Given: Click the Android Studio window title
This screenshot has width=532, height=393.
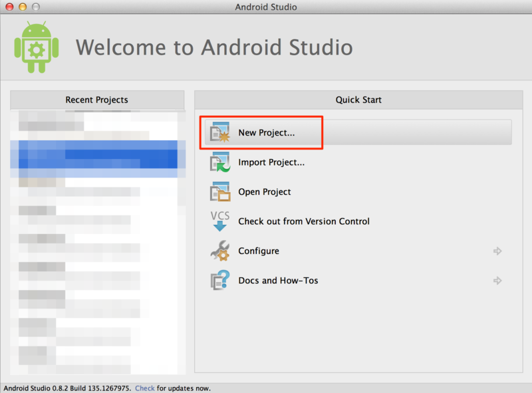Looking at the screenshot, I should (266, 7).
